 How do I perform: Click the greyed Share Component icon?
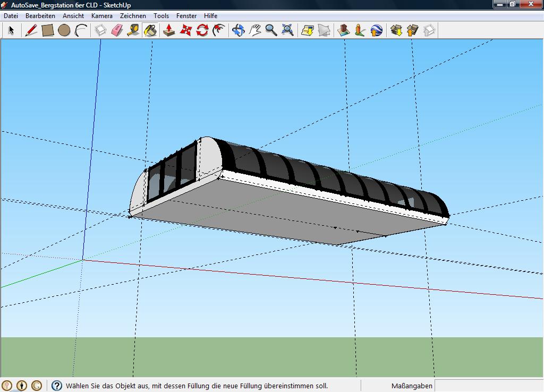click(x=429, y=30)
